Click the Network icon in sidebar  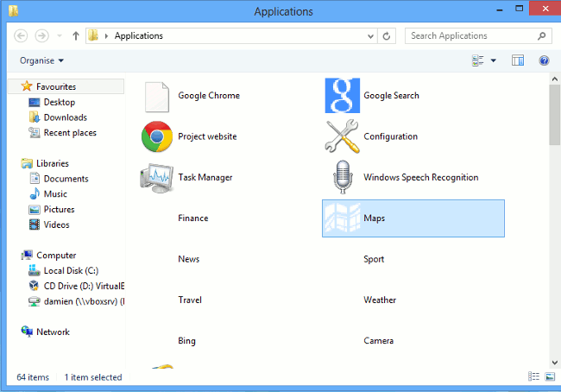pos(27,332)
